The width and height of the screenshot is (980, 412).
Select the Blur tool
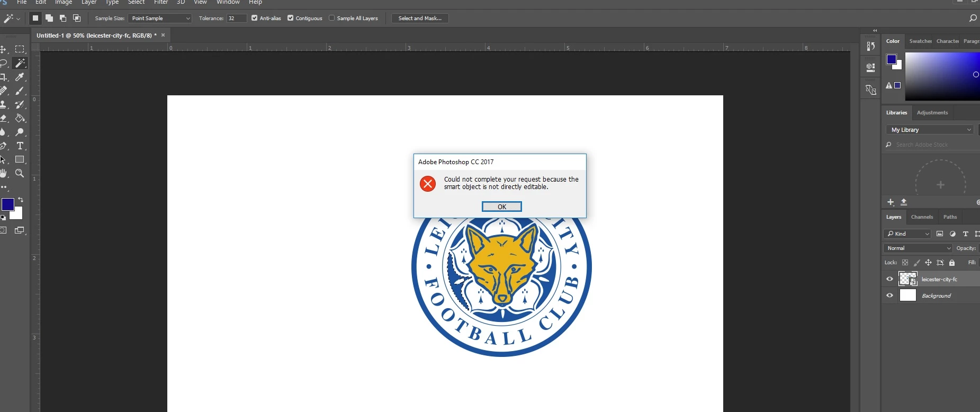[x=3, y=132]
